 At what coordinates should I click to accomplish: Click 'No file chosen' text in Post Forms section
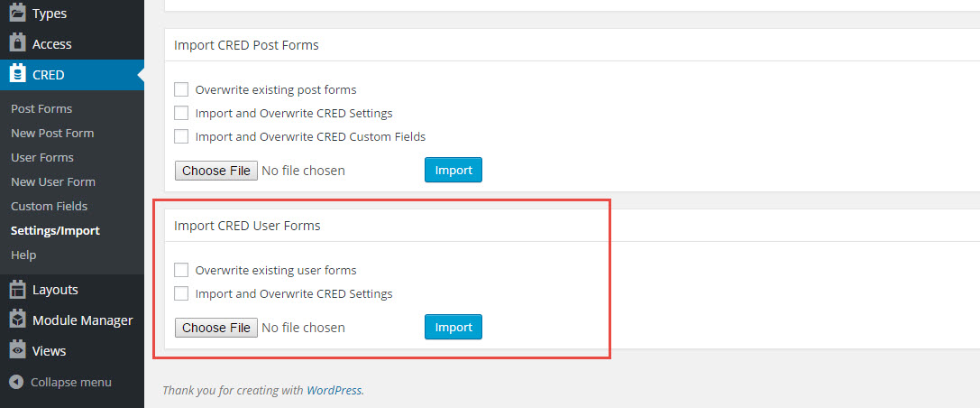pos(303,171)
